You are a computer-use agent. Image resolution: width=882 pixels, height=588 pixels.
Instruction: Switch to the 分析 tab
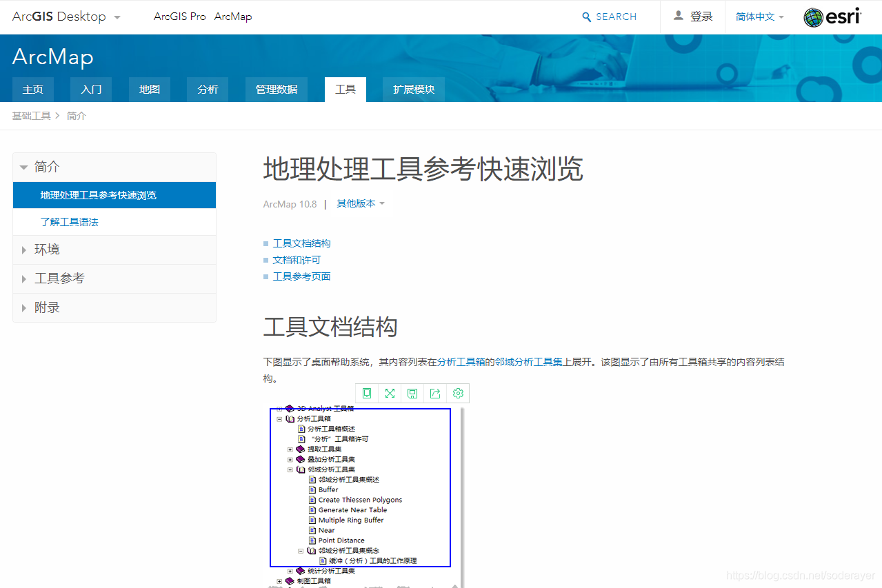pyautogui.click(x=208, y=90)
